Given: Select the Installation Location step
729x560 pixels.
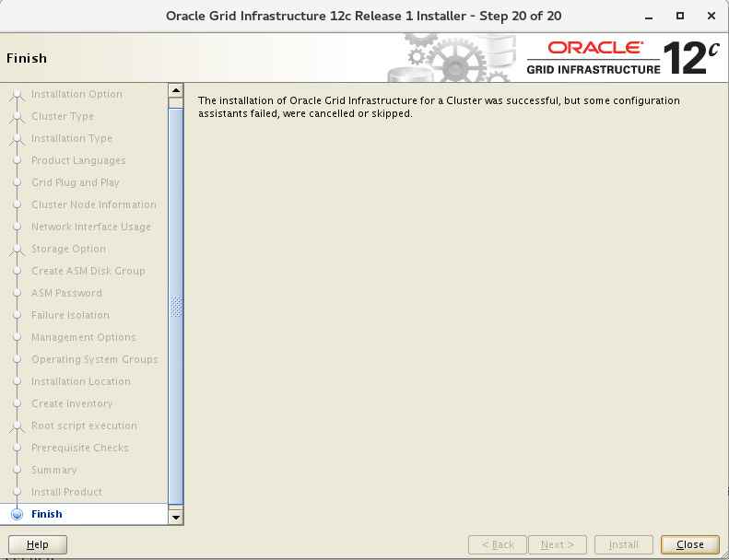Looking at the screenshot, I should 81,381.
